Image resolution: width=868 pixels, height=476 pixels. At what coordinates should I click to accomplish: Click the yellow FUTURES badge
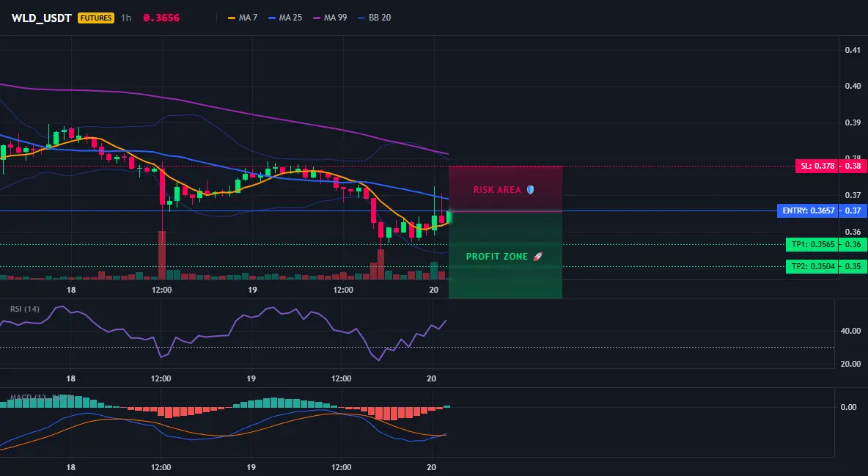pyautogui.click(x=96, y=18)
